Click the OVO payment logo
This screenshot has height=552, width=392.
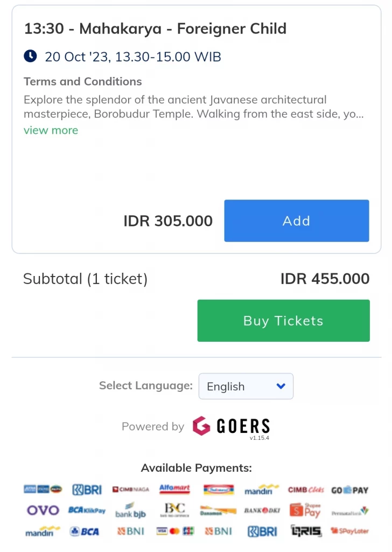point(43,510)
